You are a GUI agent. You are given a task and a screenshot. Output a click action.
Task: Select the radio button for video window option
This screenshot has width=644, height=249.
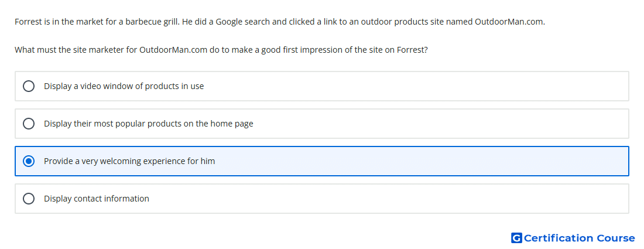pyautogui.click(x=29, y=86)
